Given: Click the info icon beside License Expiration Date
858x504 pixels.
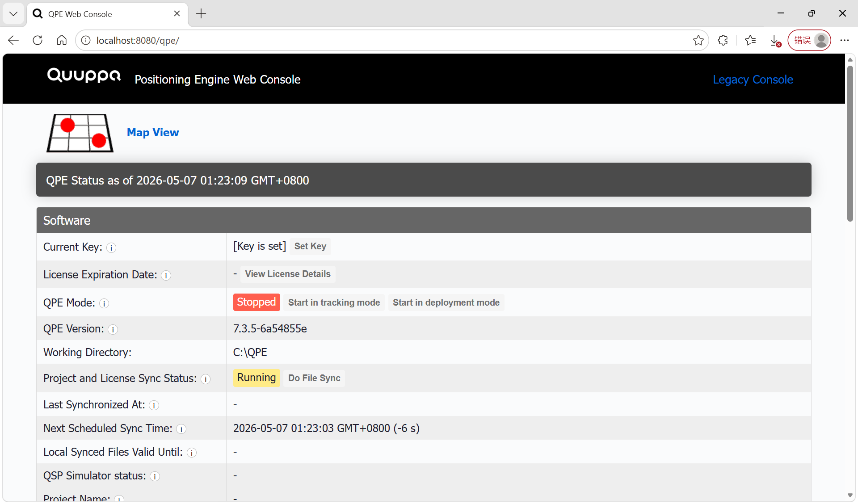Looking at the screenshot, I should click(166, 275).
